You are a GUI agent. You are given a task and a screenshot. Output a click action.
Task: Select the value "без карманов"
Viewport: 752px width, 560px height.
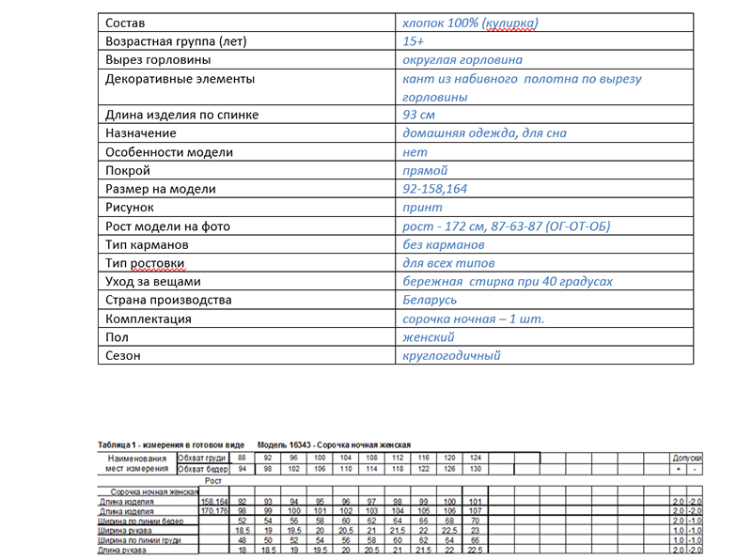pyautogui.click(x=443, y=244)
